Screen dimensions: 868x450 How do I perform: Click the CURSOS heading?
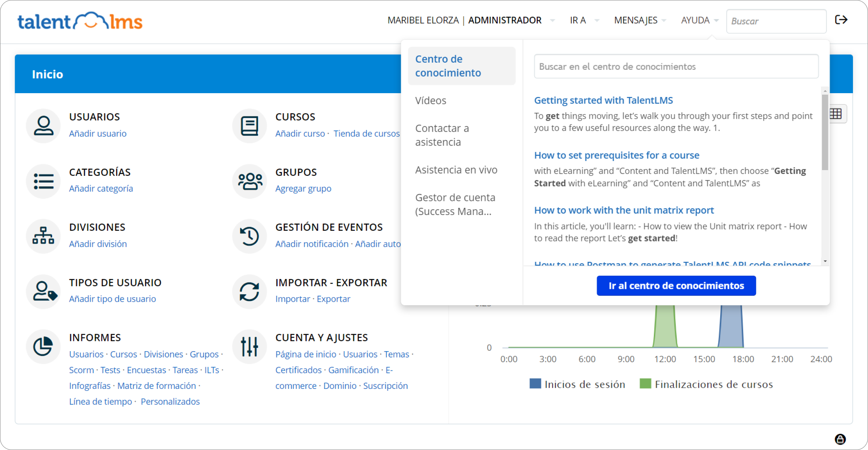pyautogui.click(x=295, y=117)
